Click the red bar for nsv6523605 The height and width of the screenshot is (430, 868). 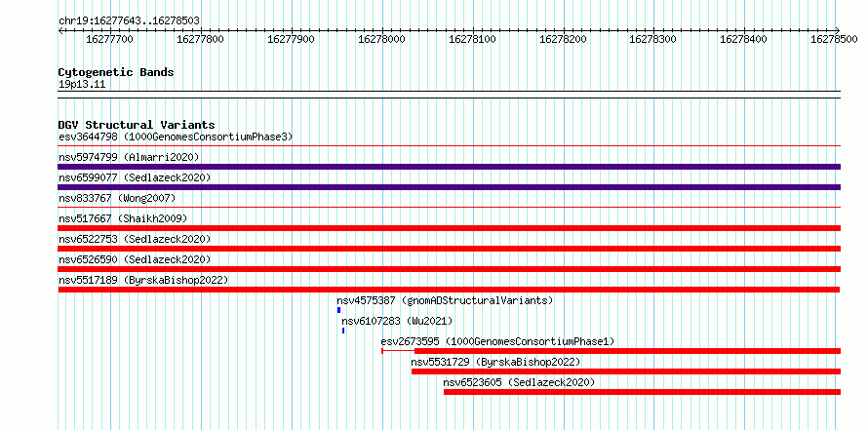[642, 392]
